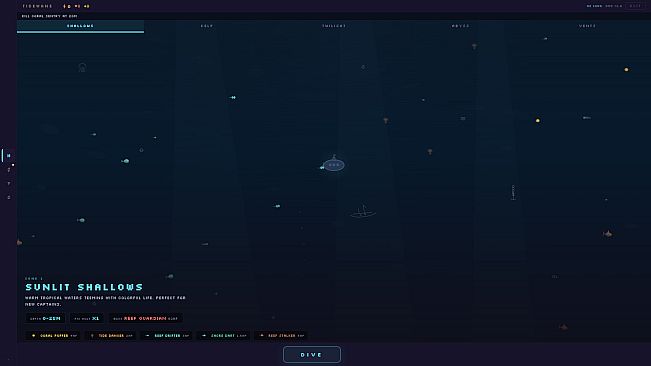The width and height of the screenshot is (651, 366).
Task: Click the Exit button in top bar
Action: click(x=635, y=6)
